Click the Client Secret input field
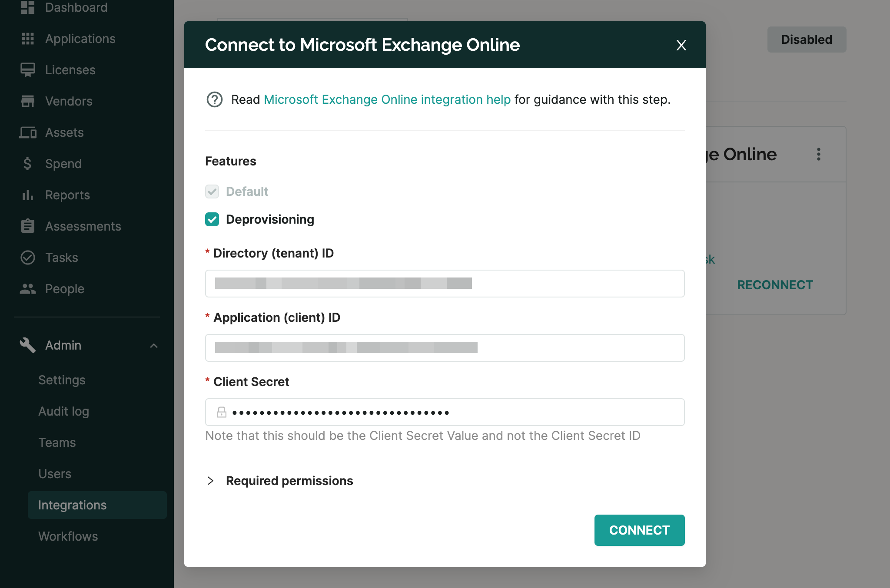 click(x=445, y=412)
